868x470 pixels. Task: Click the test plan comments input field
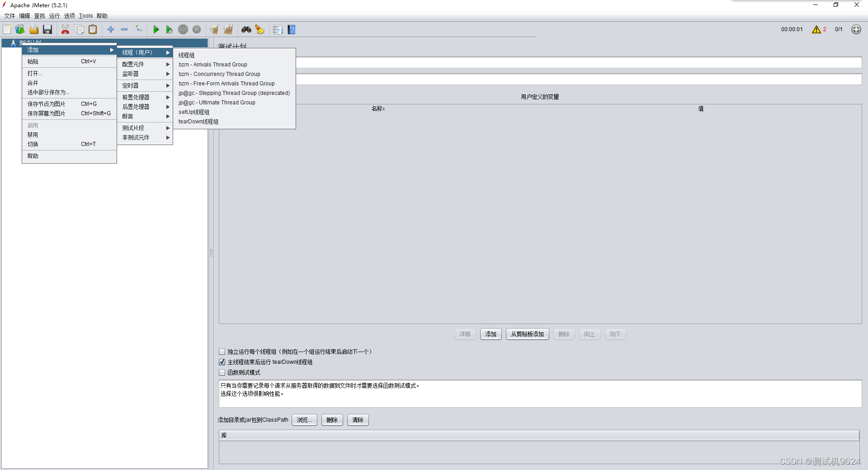579,80
